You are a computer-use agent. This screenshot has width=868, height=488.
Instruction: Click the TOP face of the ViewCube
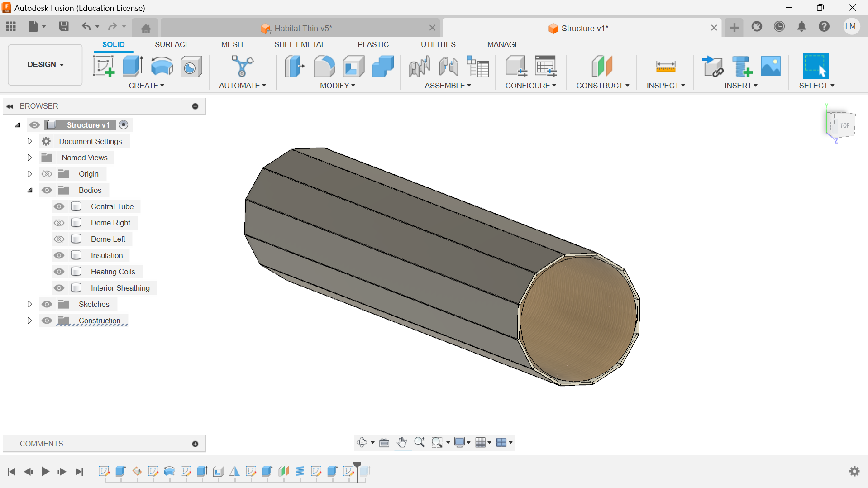pyautogui.click(x=844, y=125)
